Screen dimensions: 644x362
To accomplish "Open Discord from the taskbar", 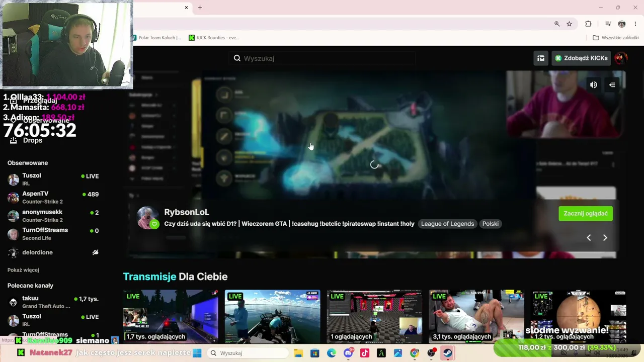I will tap(348, 353).
